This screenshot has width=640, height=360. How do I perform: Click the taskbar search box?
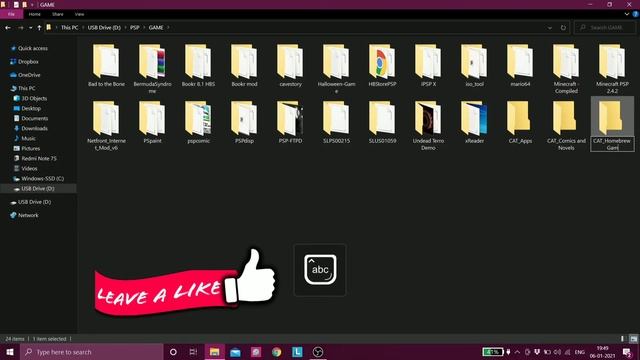(92, 352)
